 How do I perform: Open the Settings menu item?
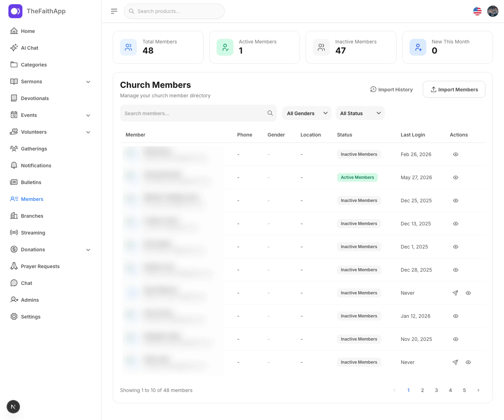tap(50, 316)
